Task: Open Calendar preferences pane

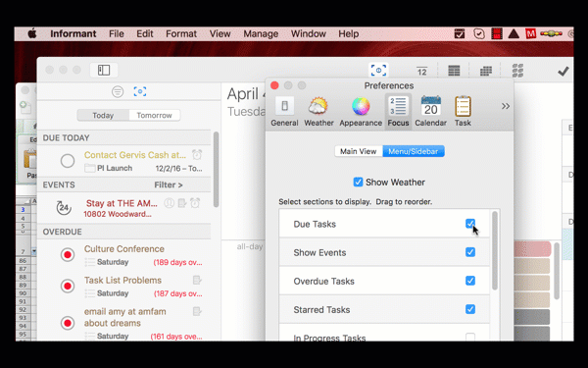Action: (430, 112)
